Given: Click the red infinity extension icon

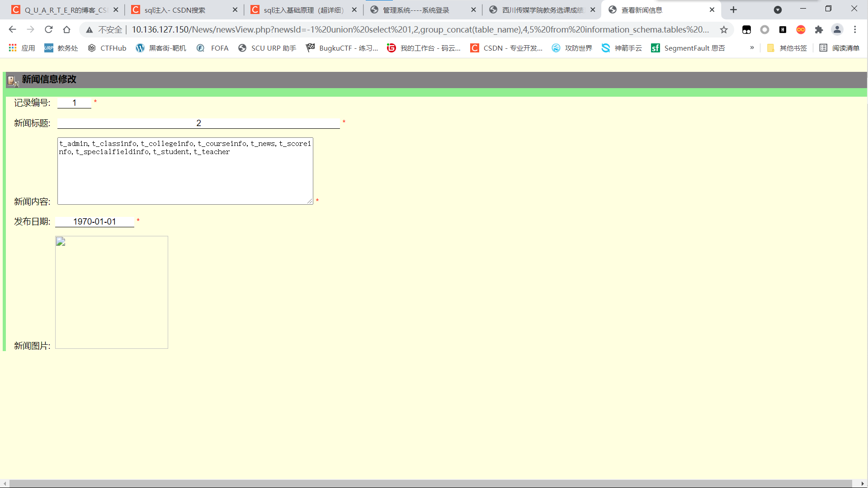Looking at the screenshot, I should (x=801, y=29).
